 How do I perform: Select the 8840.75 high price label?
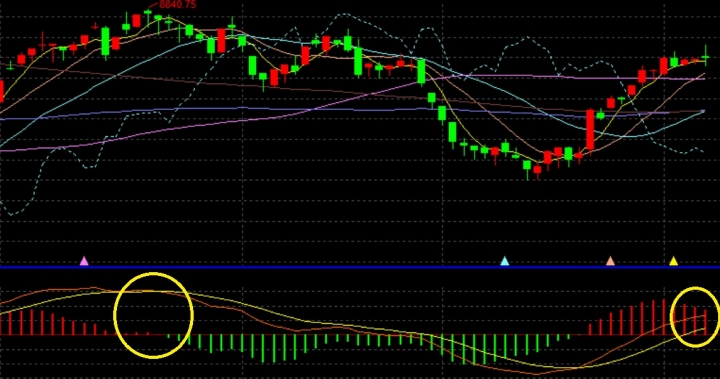tap(177, 5)
